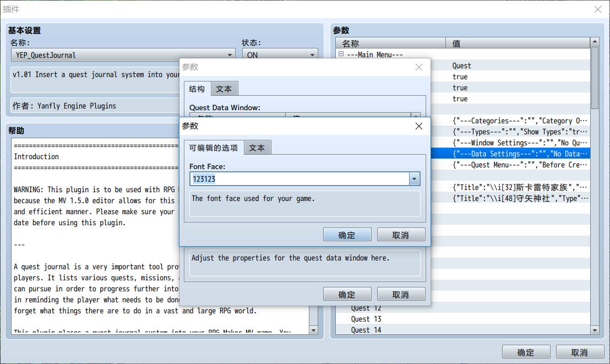Screen dimensions: 610x364
Task: Select the 文本 tab beside 结构
Action: pos(224,89)
